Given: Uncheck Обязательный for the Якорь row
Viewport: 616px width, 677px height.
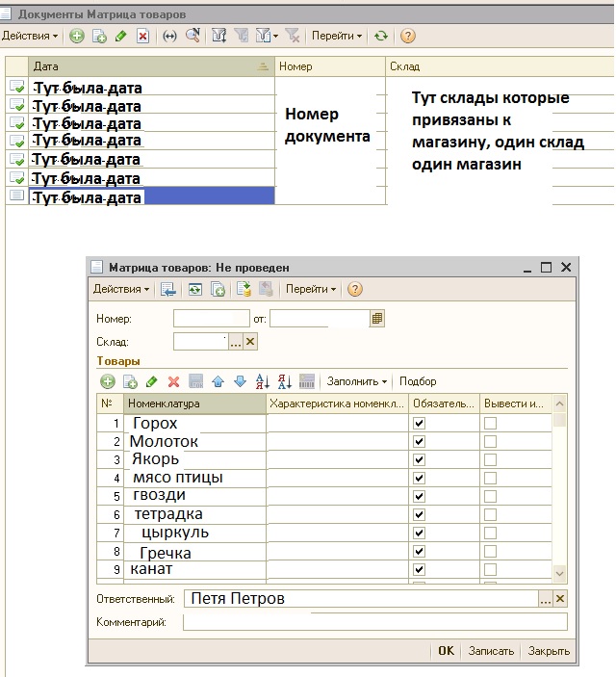Looking at the screenshot, I should click(x=418, y=459).
